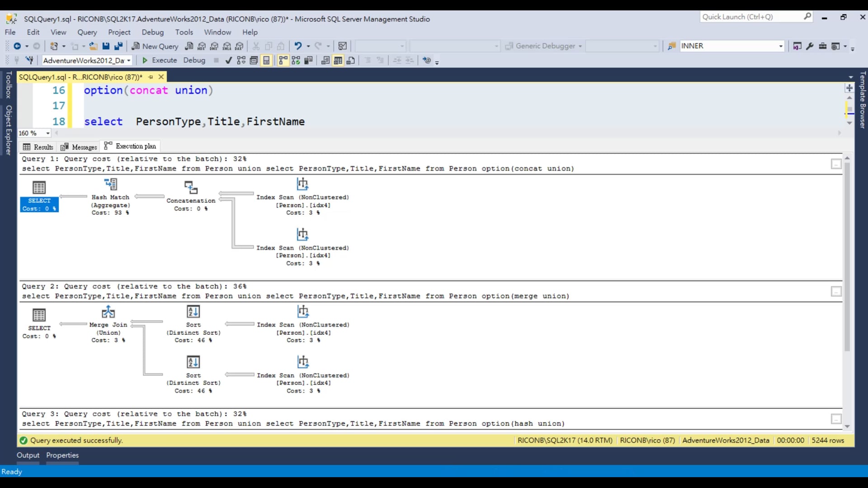Select the Hash Match operator icon

pyautogui.click(x=111, y=184)
